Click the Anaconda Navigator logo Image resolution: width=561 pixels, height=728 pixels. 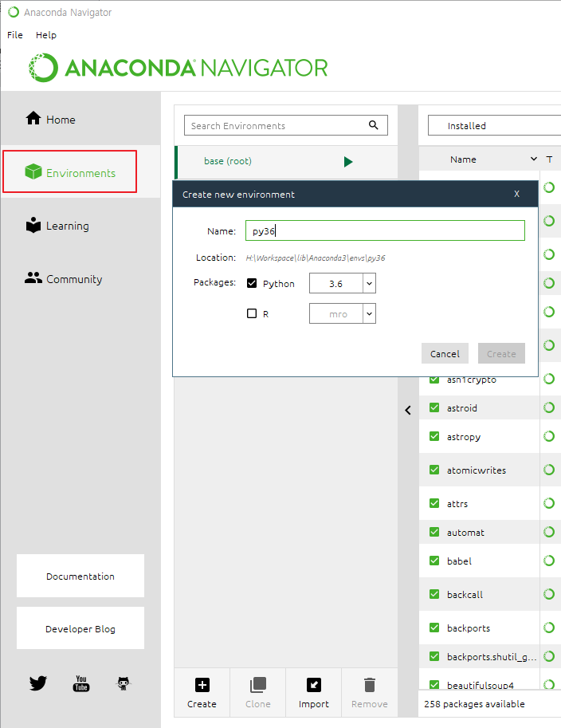coord(178,68)
